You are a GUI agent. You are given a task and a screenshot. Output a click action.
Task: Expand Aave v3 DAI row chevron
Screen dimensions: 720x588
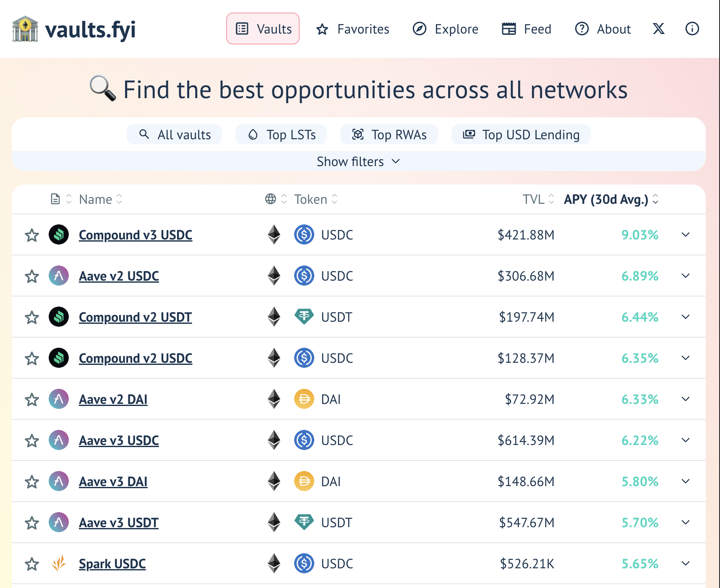(x=686, y=481)
